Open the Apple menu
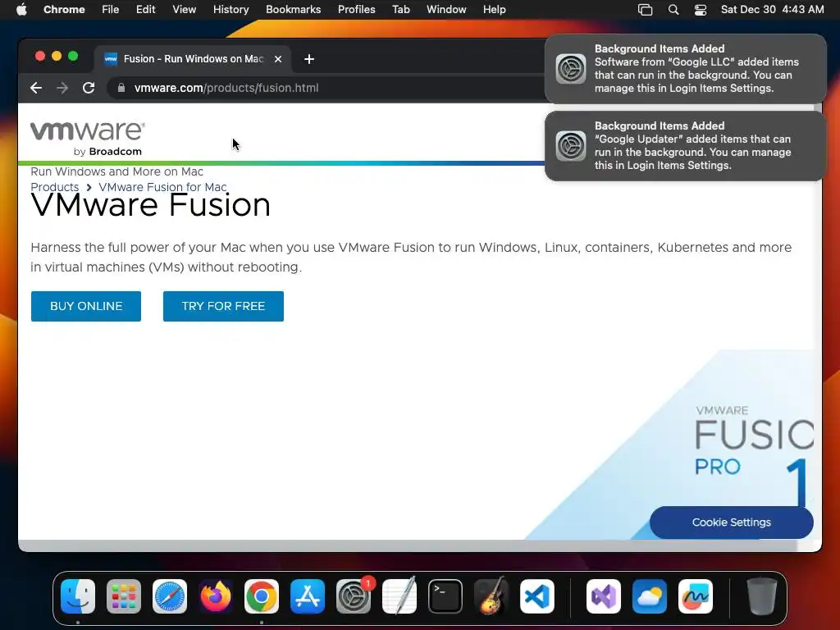 click(21, 9)
